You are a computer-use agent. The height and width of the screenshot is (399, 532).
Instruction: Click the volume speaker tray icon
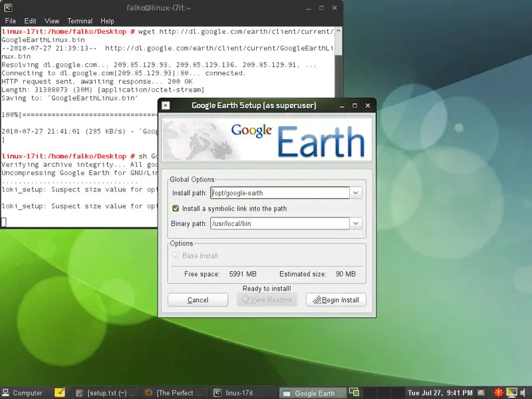(x=523, y=393)
